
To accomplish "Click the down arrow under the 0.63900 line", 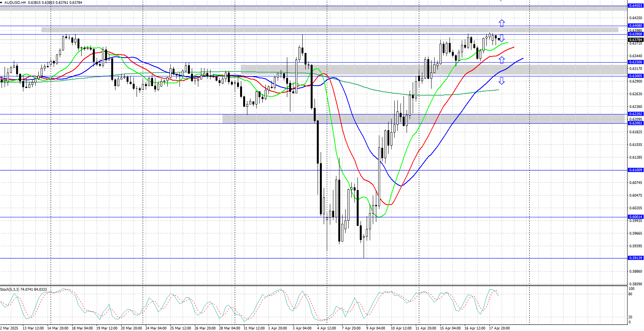I will tap(501, 38).
